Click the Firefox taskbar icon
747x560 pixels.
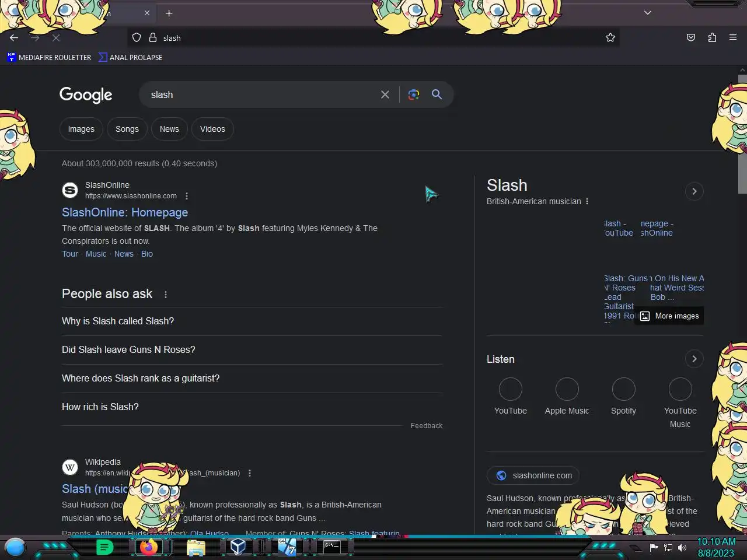coord(149,547)
